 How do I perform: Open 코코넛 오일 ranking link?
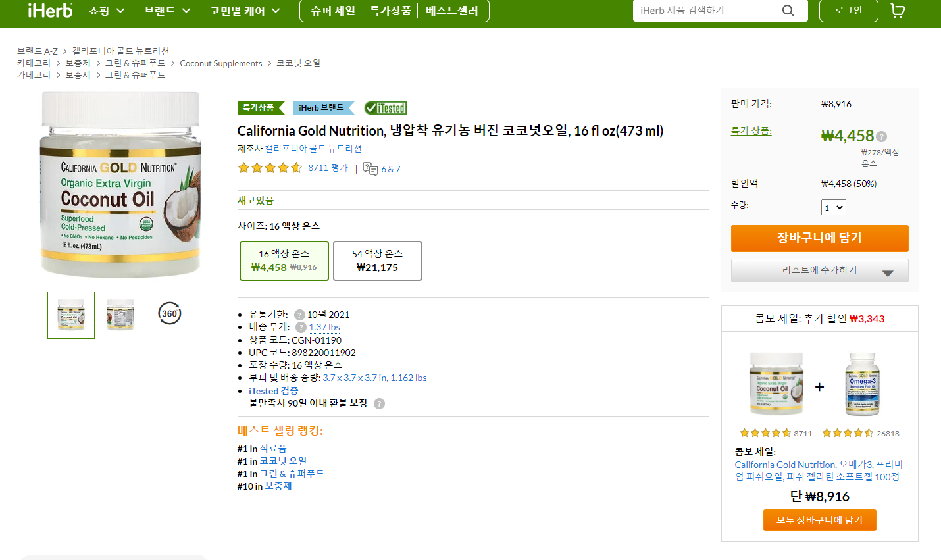[x=283, y=461]
